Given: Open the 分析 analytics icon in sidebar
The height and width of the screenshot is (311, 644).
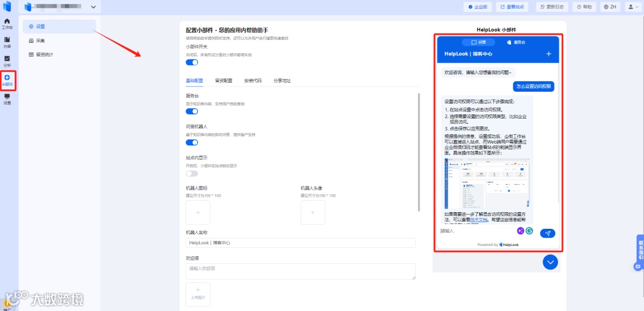Looking at the screenshot, I should [x=7, y=61].
